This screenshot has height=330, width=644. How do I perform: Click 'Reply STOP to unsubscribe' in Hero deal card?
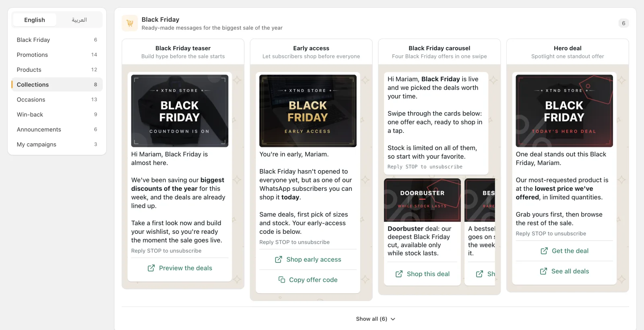(x=551, y=233)
